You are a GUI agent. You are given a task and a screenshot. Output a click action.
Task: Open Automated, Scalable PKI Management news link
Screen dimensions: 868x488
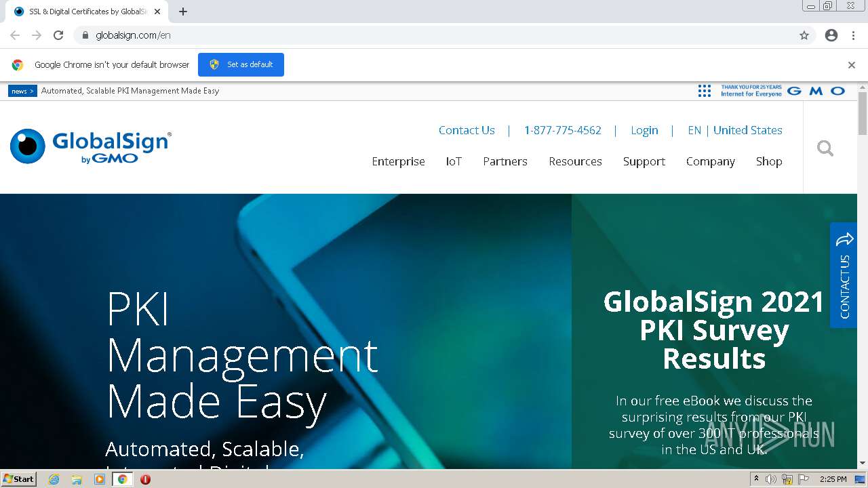pos(130,91)
